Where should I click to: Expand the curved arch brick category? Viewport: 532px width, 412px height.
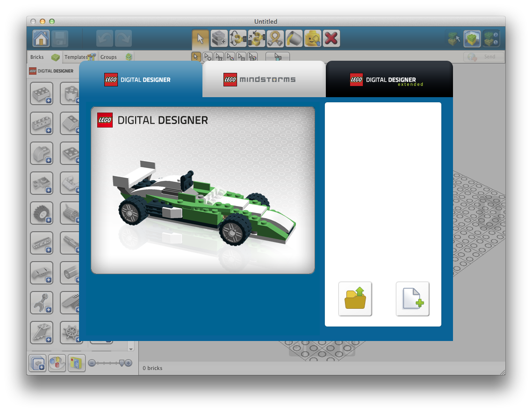tap(42, 153)
